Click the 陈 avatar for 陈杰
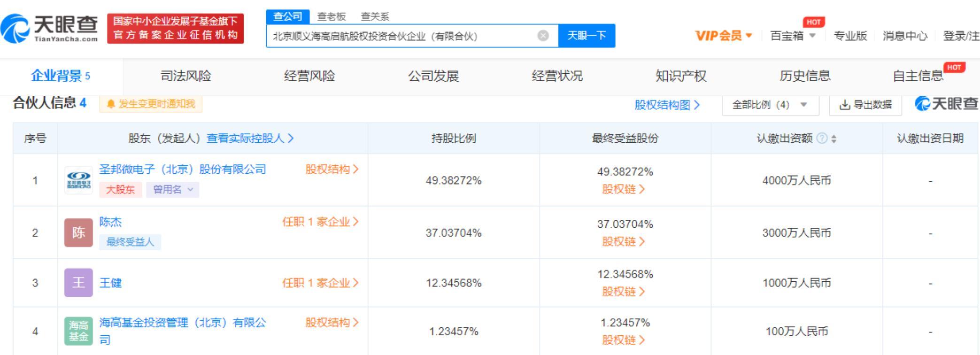 [x=78, y=232]
